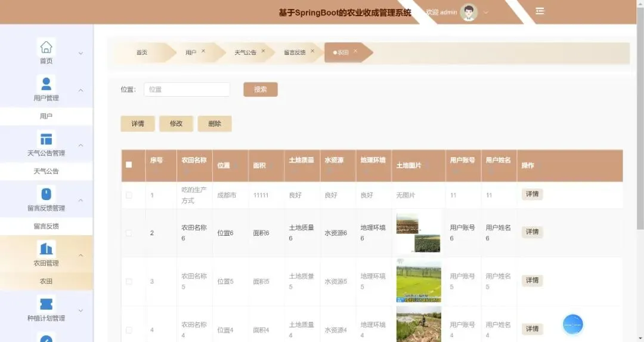Click the 修改 edit button
This screenshot has height=342, width=644.
[176, 124]
